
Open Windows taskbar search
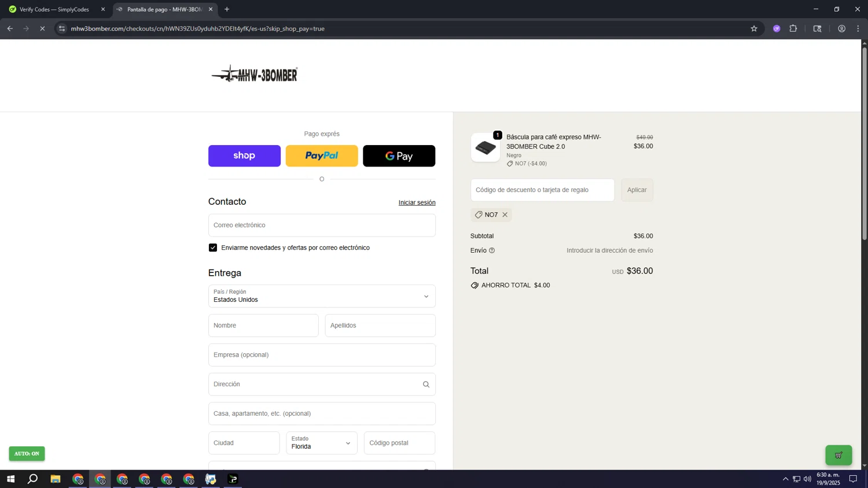click(33, 479)
